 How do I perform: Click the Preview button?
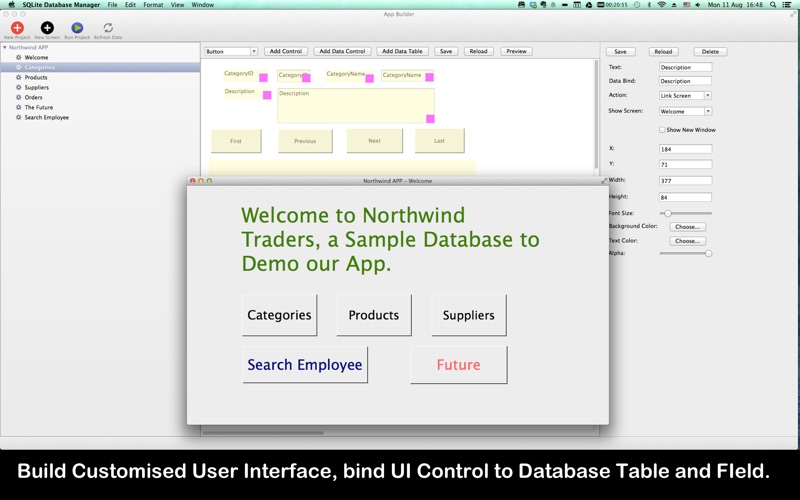click(516, 51)
